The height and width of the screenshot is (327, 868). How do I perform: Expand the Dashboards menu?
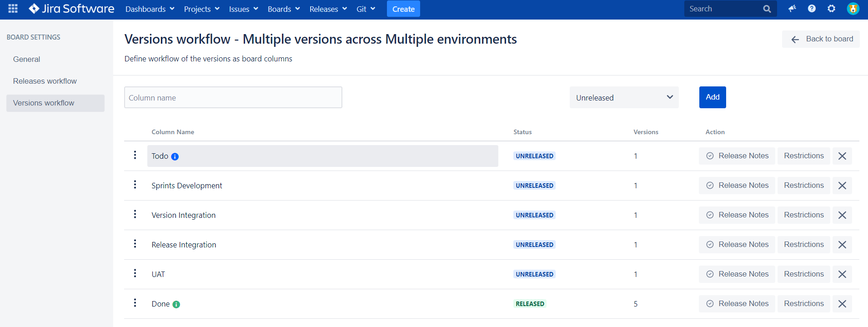[150, 9]
